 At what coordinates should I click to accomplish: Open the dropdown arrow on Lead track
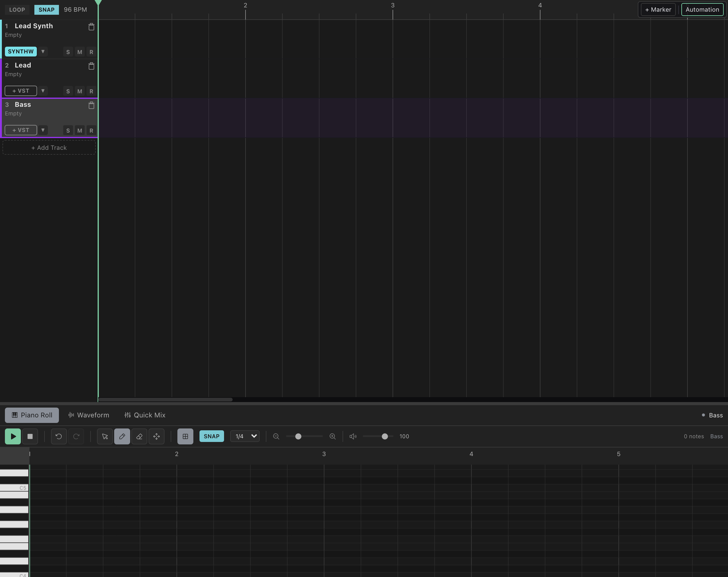pos(43,91)
